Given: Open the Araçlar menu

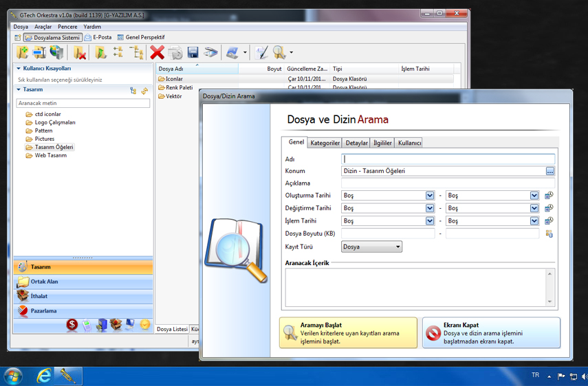Looking at the screenshot, I should coord(43,27).
